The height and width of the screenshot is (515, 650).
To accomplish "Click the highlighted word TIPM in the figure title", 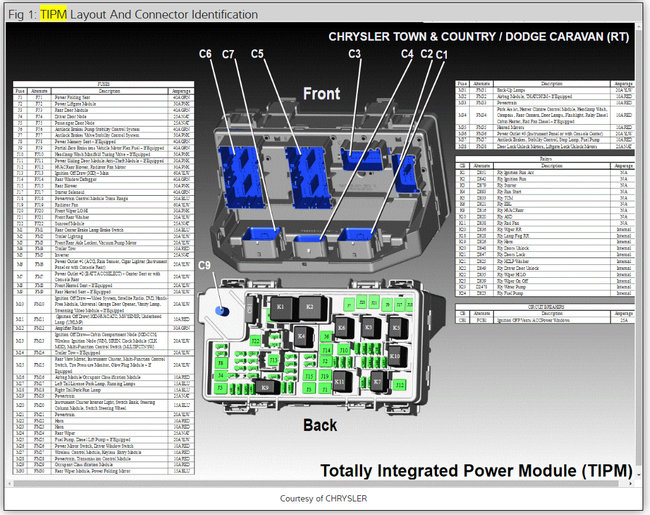I will tap(53, 15).
